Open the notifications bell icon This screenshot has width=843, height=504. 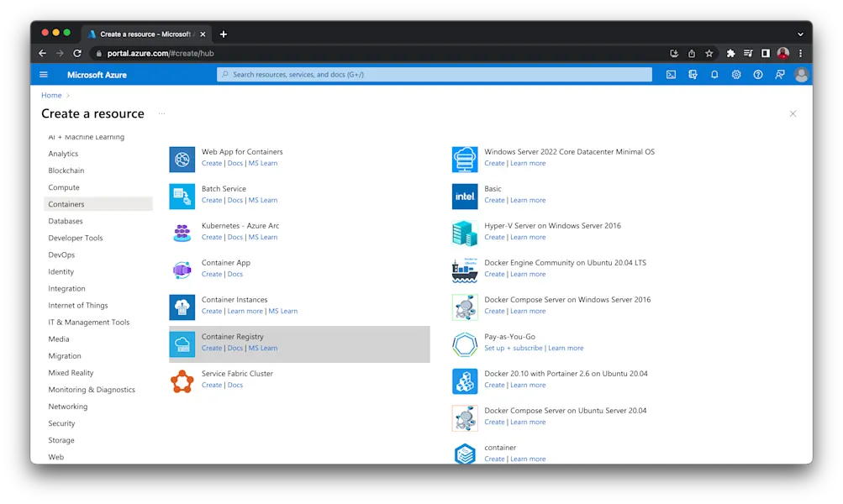coord(714,74)
